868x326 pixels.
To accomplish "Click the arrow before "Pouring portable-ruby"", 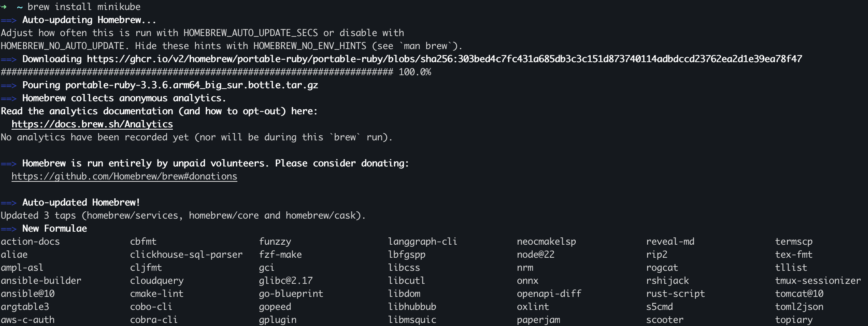I will coord(8,86).
